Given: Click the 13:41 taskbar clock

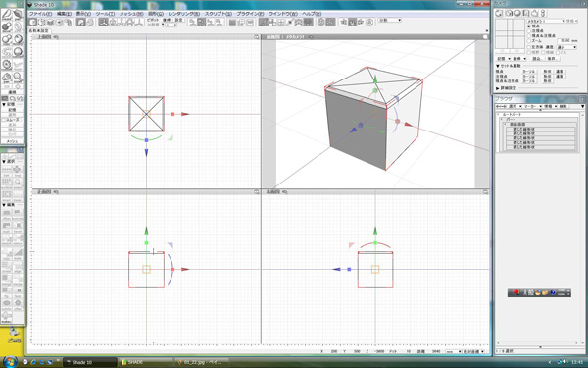Looking at the screenshot, I should (577, 362).
